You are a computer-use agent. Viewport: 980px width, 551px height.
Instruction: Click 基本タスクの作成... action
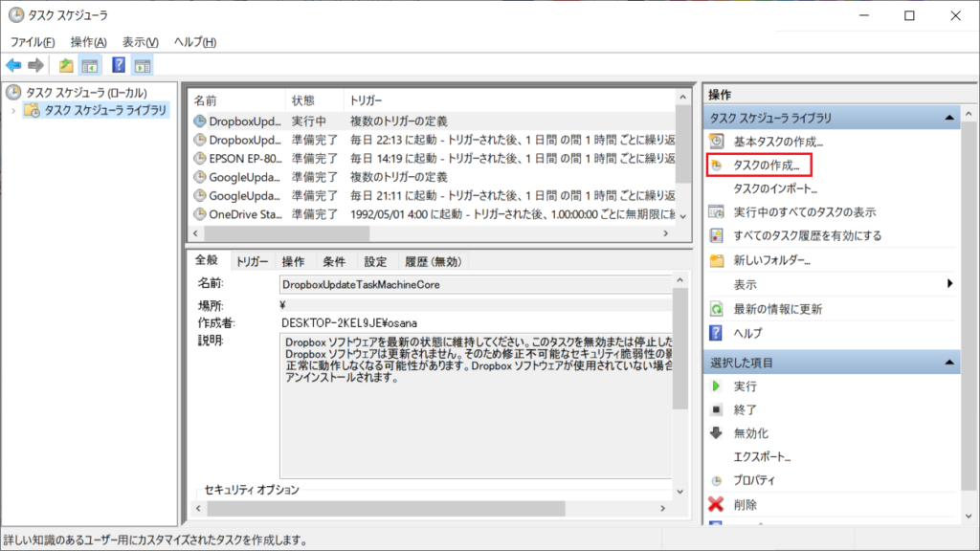(777, 142)
